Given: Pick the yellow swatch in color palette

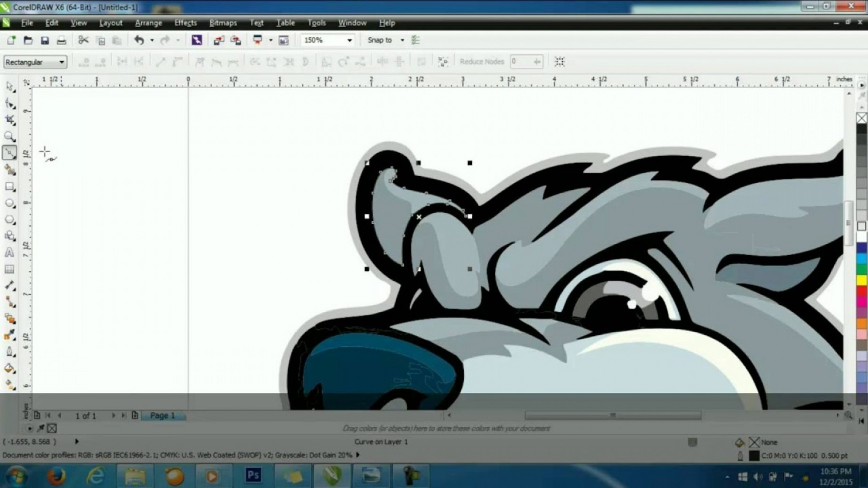Looking at the screenshot, I should click(x=862, y=280).
